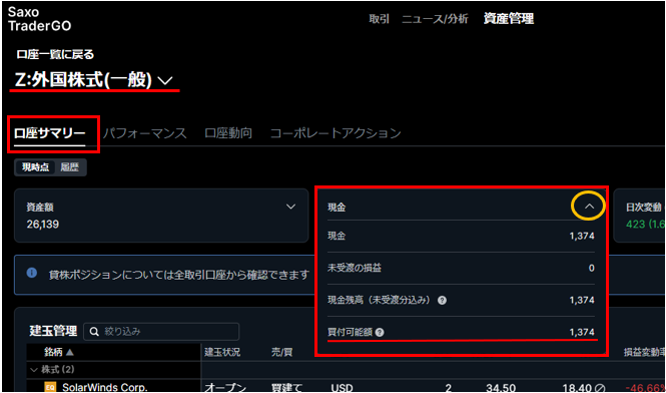Image resolution: width=666 pixels, height=393 pixels.
Task: Select the 口座サマリー tab
Action: tap(50, 133)
